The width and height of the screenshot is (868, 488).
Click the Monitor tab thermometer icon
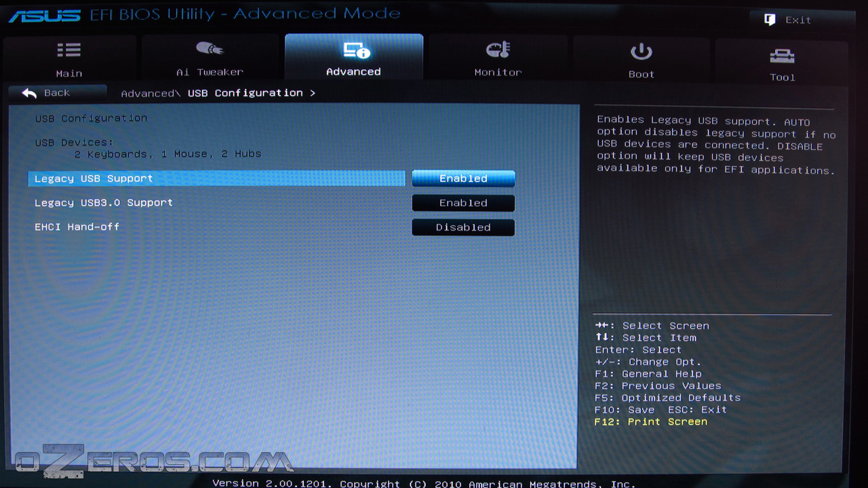pyautogui.click(x=498, y=50)
